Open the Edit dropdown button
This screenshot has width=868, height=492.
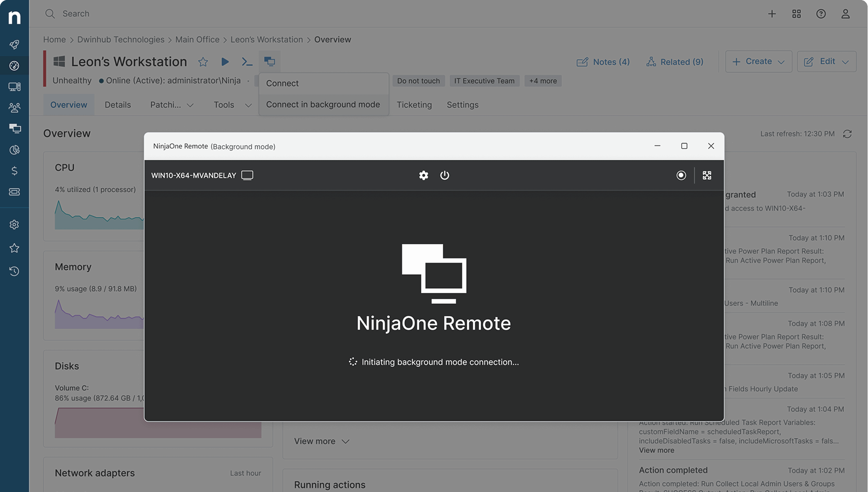pos(826,61)
